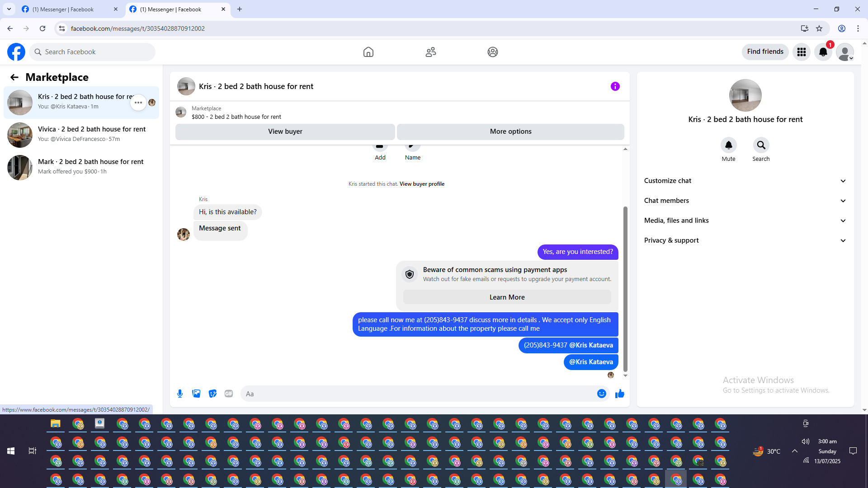Viewport: 868px width, 488px height.
Task: Open the GIF picker icon
Action: (x=229, y=394)
